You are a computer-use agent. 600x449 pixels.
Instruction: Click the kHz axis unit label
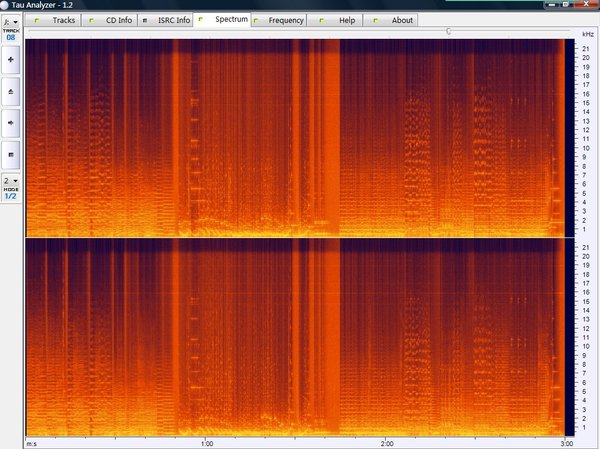pos(588,34)
